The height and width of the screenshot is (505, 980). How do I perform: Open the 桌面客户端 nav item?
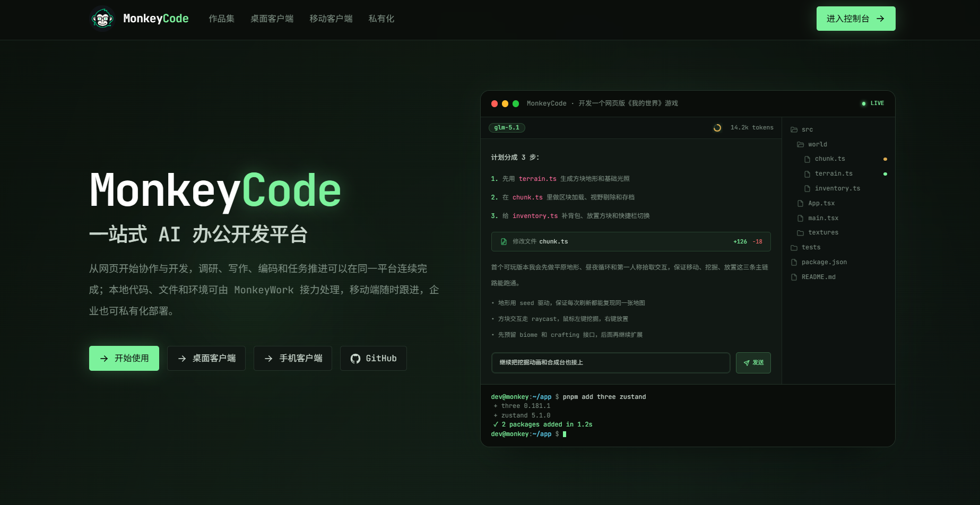(272, 19)
